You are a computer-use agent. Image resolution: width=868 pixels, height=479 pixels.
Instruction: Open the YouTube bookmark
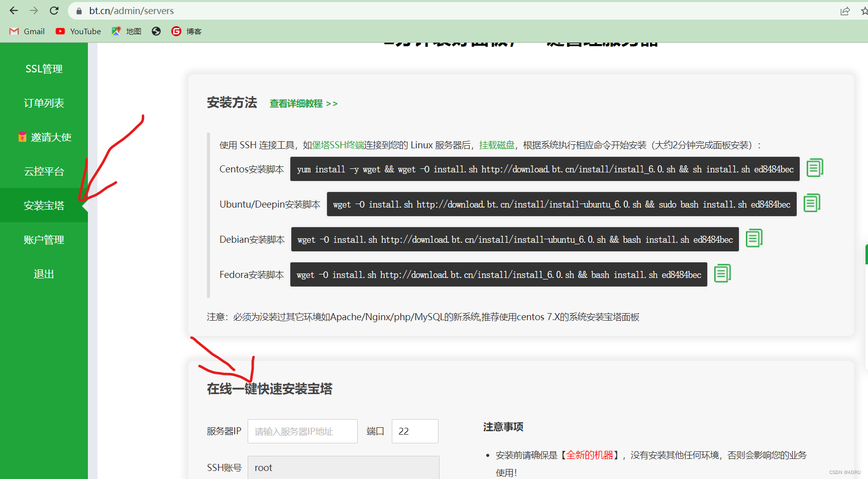(78, 31)
